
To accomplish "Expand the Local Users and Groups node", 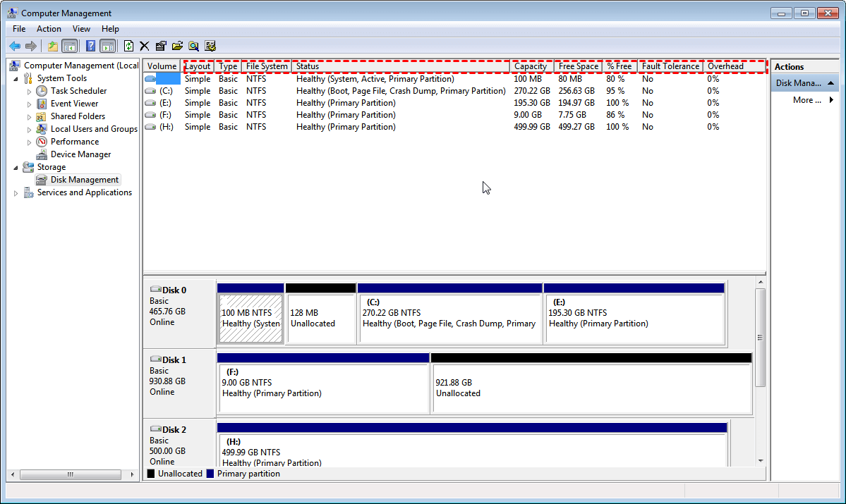I will tap(29, 130).
